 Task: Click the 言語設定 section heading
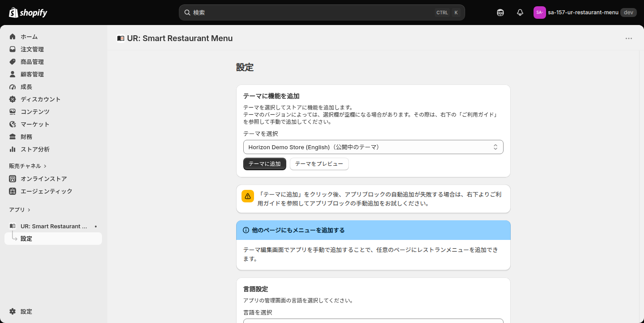[x=256, y=289]
